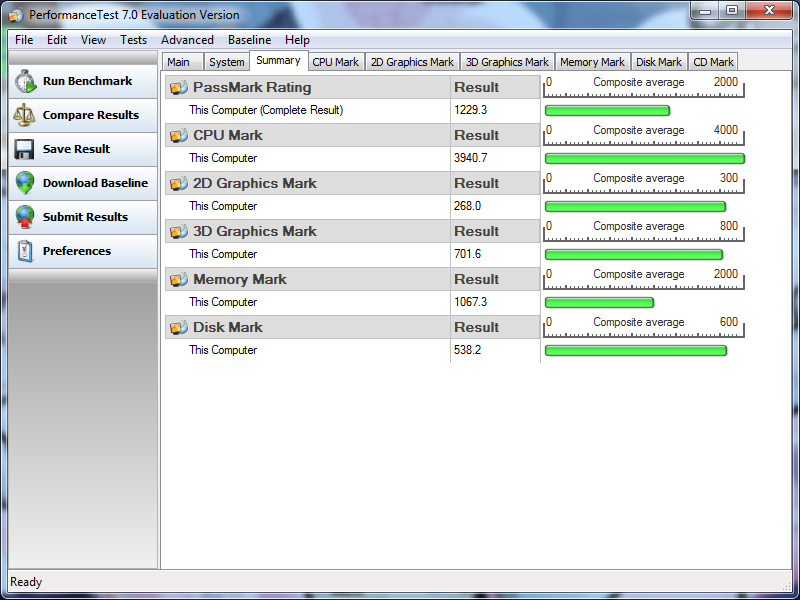Go to the 2D Graphics Mark tab
This screenshot has width=800, height=600.
[412, 62]
